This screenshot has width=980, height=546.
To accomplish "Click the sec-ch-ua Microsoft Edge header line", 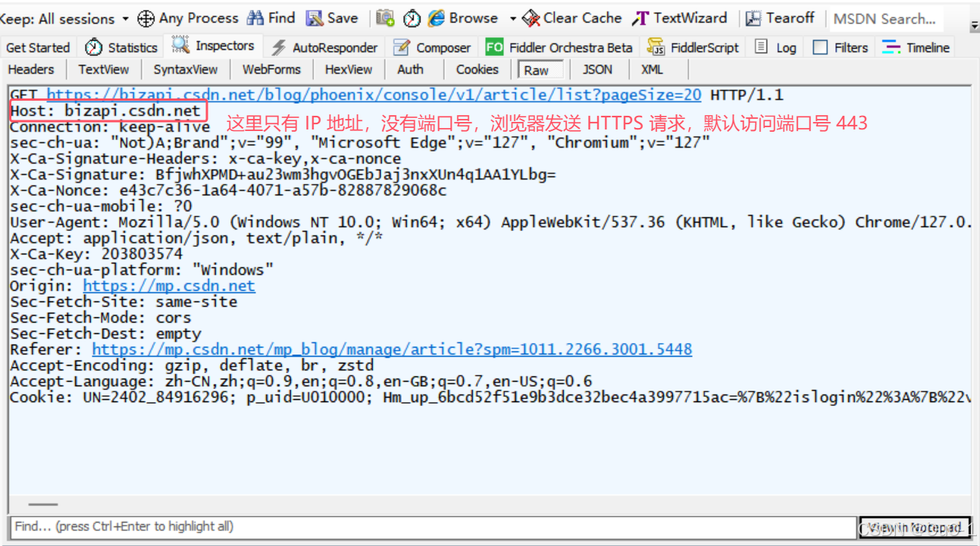I will [x=360, y=143].
